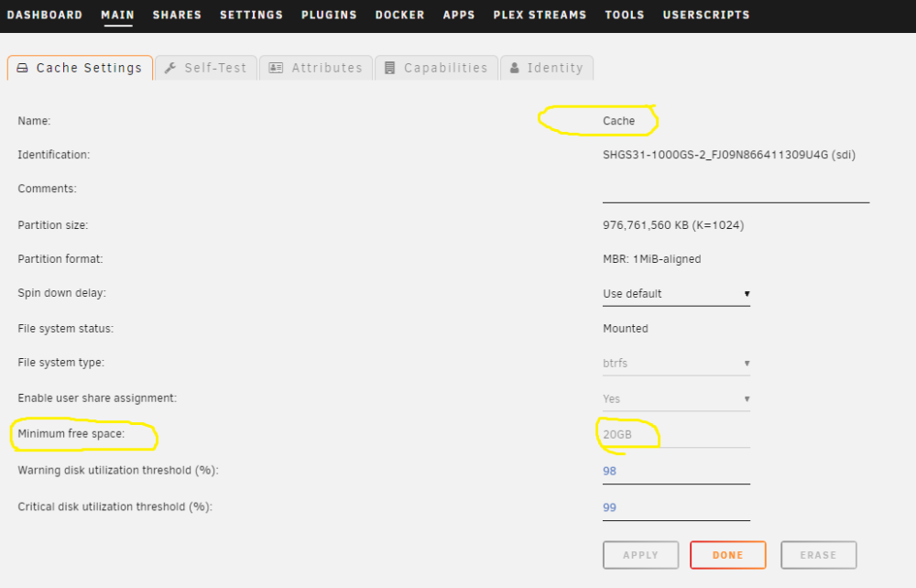Click the Done button
The width and height of the screenshot is (916, 588).
[x=727, y=555]
